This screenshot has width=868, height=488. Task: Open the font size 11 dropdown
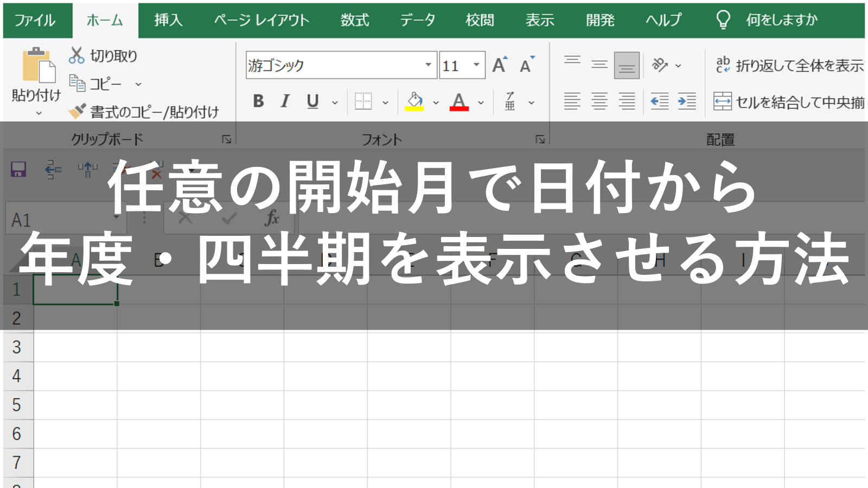pos(476,65)
